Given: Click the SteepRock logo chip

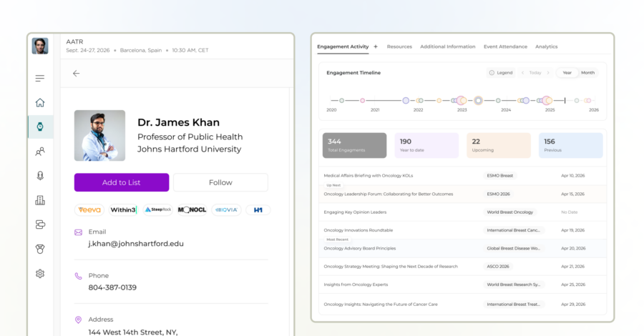Looking at the screenshot, I should [x=157, y=209].
